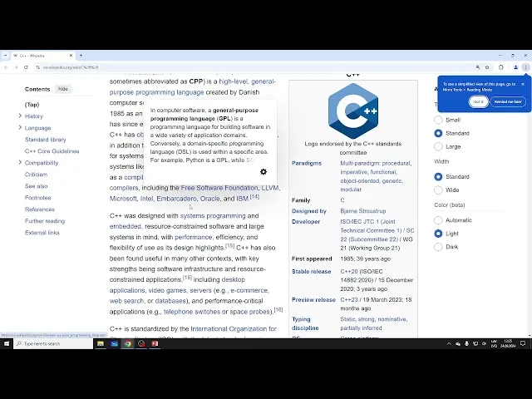This screenshot has width=532, height=399.
Task: Click the Got it button
Action: pos(479,101)
